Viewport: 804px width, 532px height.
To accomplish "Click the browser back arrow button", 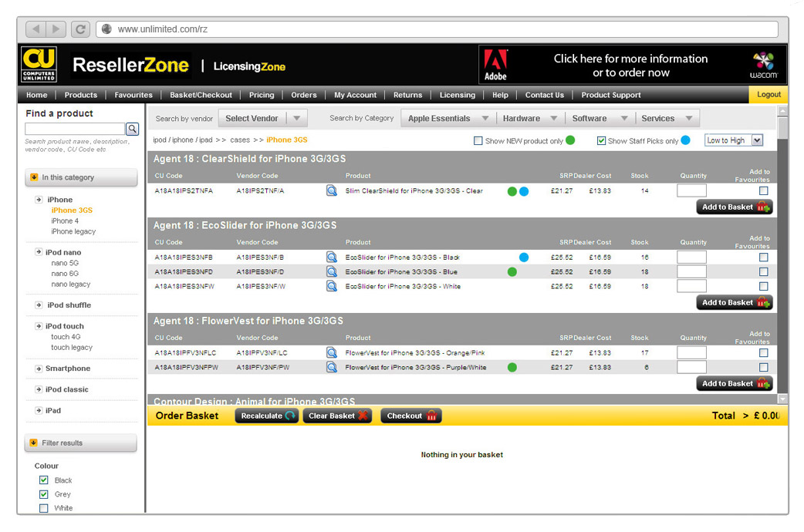I will click(x=35, y=29).
